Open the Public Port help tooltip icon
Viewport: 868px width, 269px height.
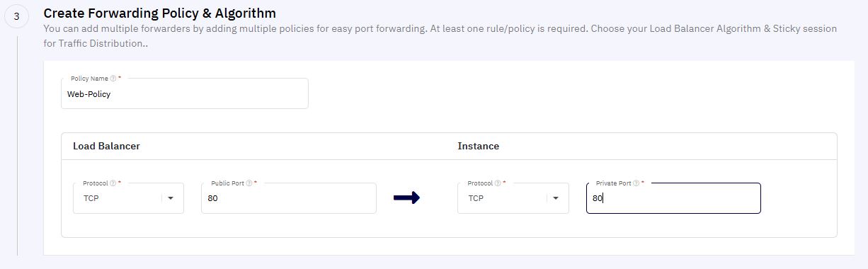[x=249, y=183]
